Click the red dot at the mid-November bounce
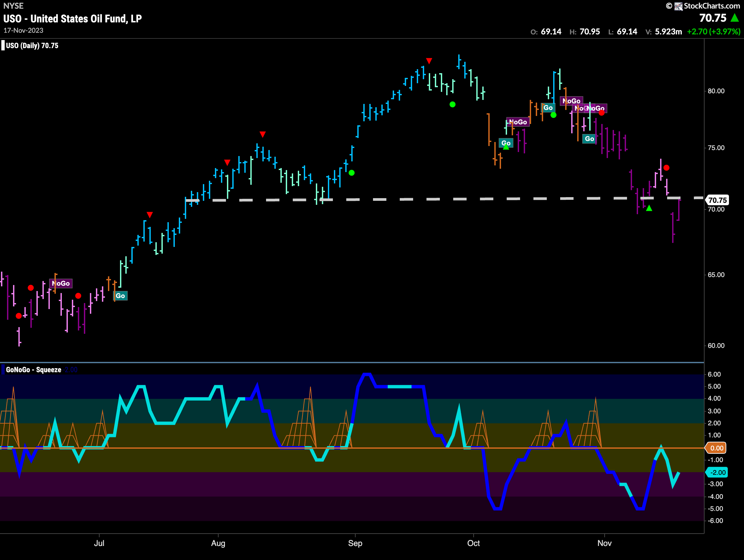744x560 pixels. tap(666, 168)
